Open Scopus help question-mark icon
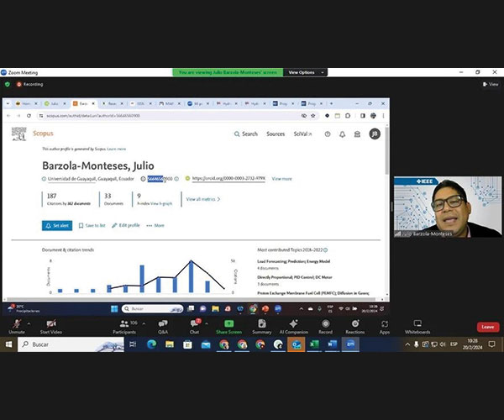This screenshot has height=420, width=504. tap(328, 134)
